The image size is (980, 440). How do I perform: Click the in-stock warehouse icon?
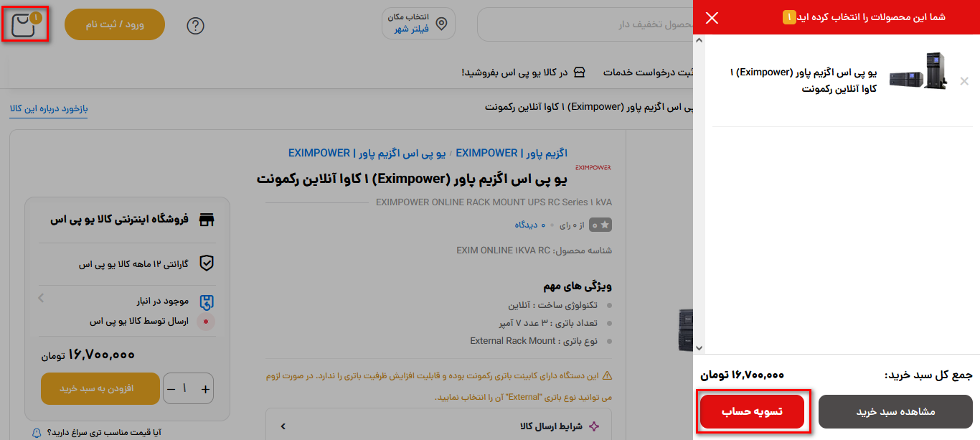[x=207, y=302]
